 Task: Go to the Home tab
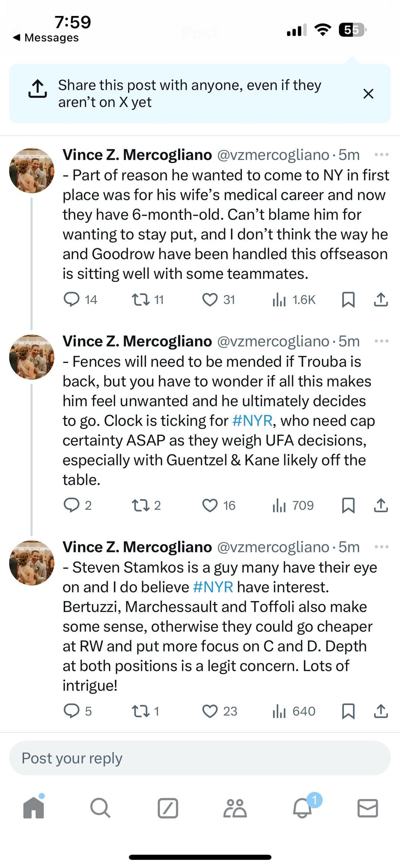pos(34,808)
